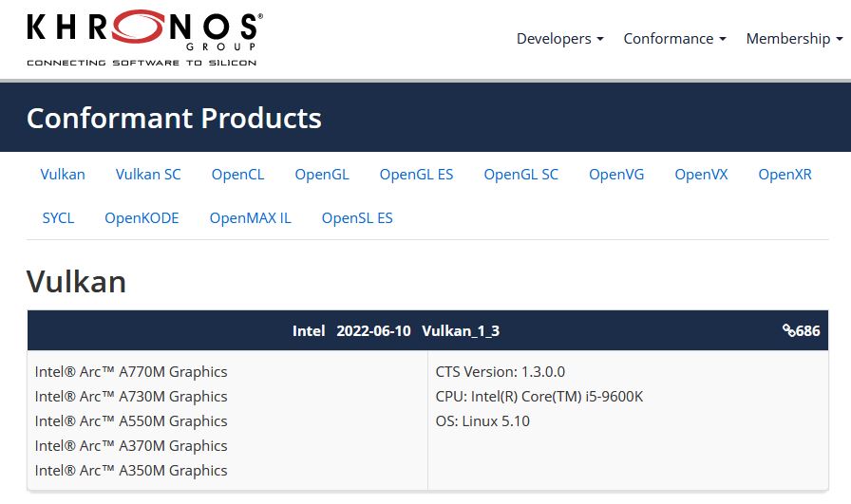Click the Vulkan_1_3 API version label

[461, 331]
